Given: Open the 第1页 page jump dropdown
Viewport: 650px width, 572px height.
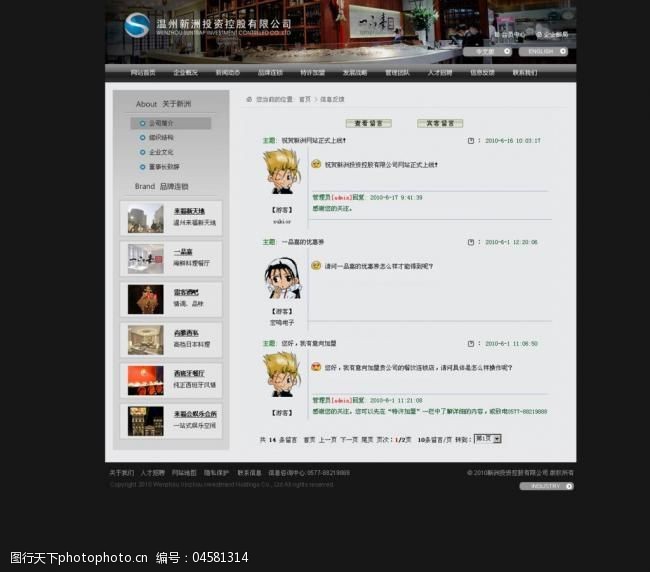Looking at the screenshot, I should 488,439.
